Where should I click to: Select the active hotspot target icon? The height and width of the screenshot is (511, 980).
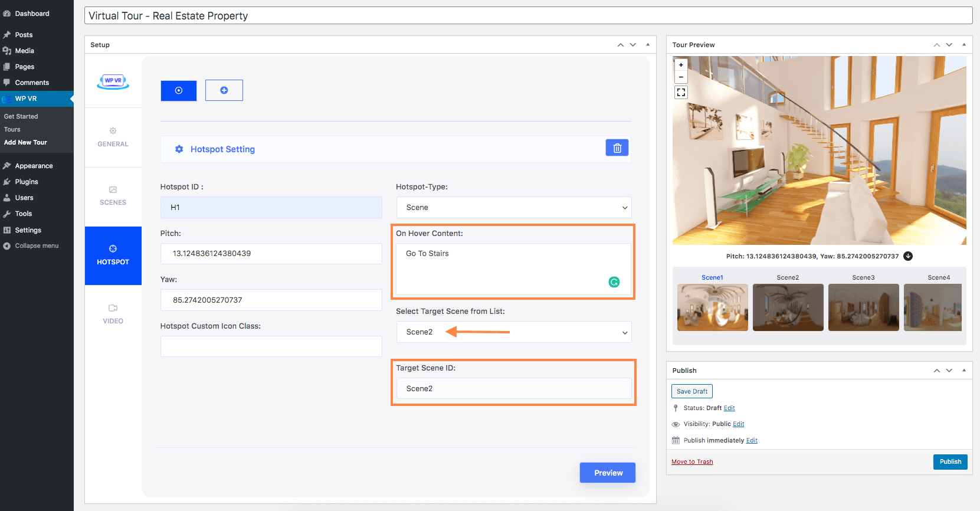tap(179, 90)
